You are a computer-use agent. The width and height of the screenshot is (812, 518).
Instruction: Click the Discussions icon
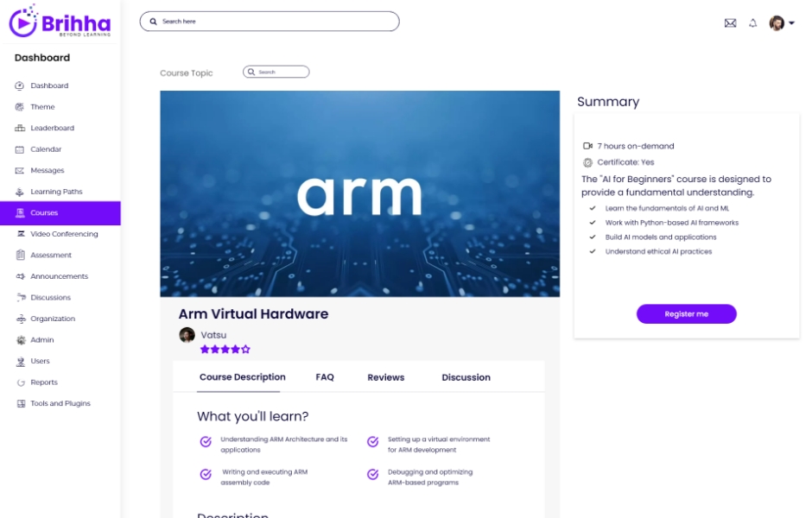tap(21, 298)
